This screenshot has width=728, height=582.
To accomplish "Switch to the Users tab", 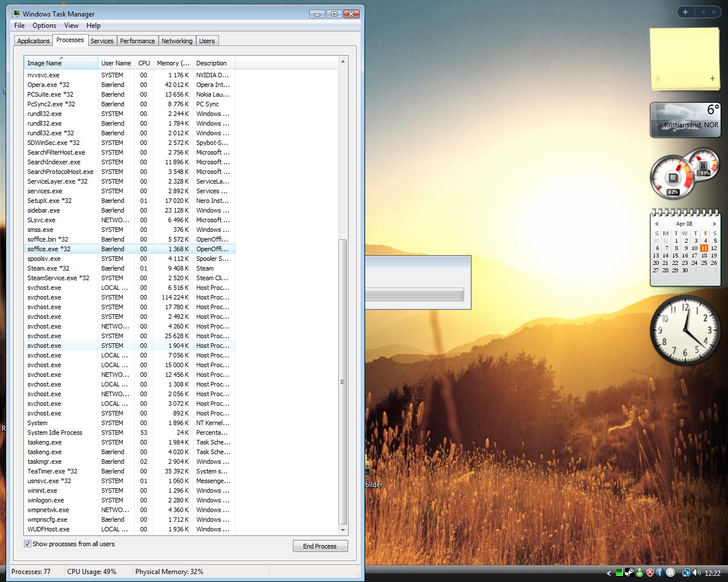I will 207,41.
